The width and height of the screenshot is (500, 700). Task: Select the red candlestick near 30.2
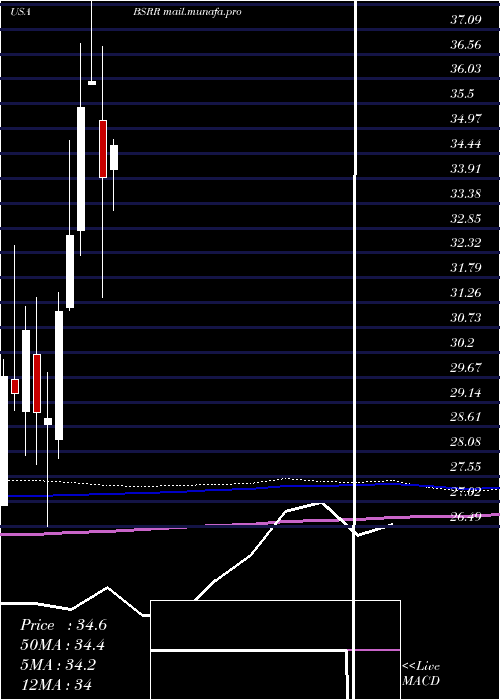tap(37, 383)
